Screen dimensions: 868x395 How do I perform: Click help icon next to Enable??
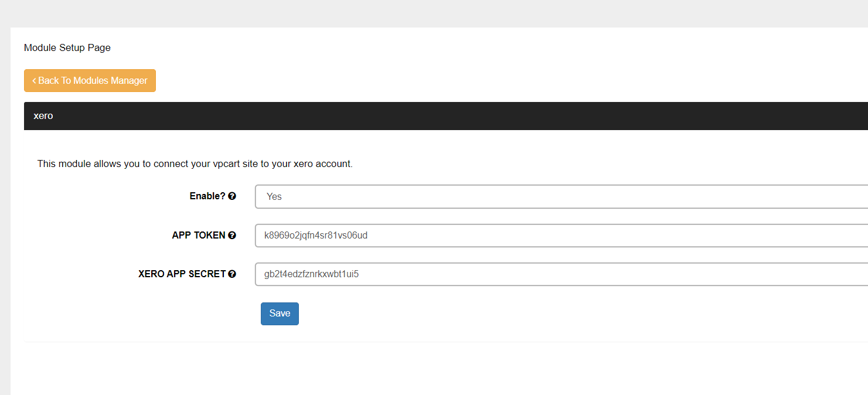pos(232,196)
